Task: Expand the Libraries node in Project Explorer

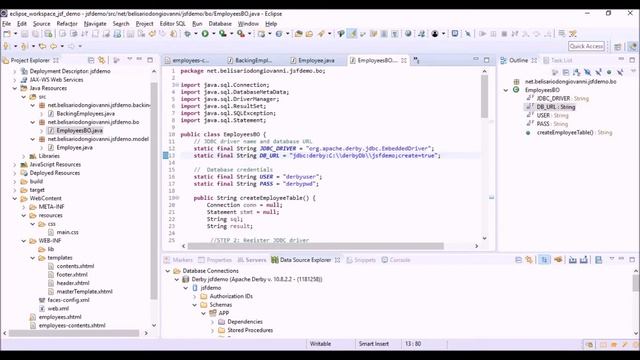Action: pyautogui.click(x=24, y=156)
